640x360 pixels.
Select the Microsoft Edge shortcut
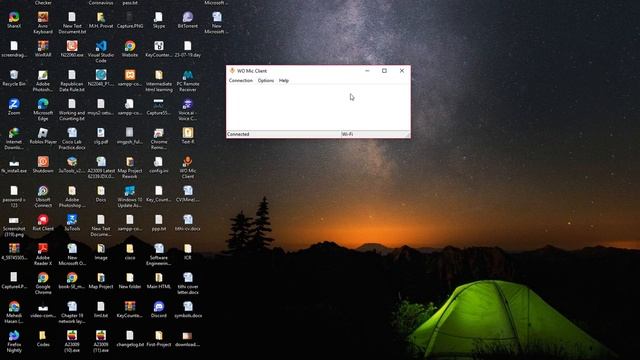[43, 110]
